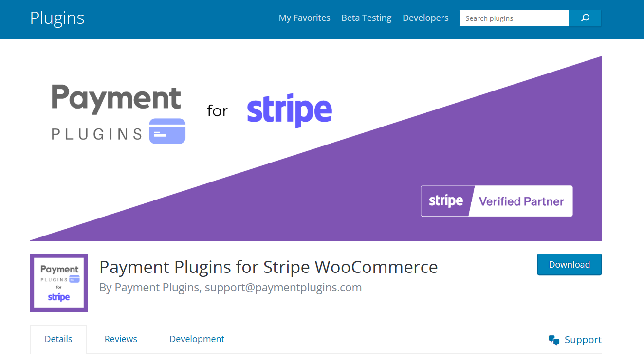Screen dimensions: 644x363
Task: Open Beta Testing page
Action: [x=367, y=18]
